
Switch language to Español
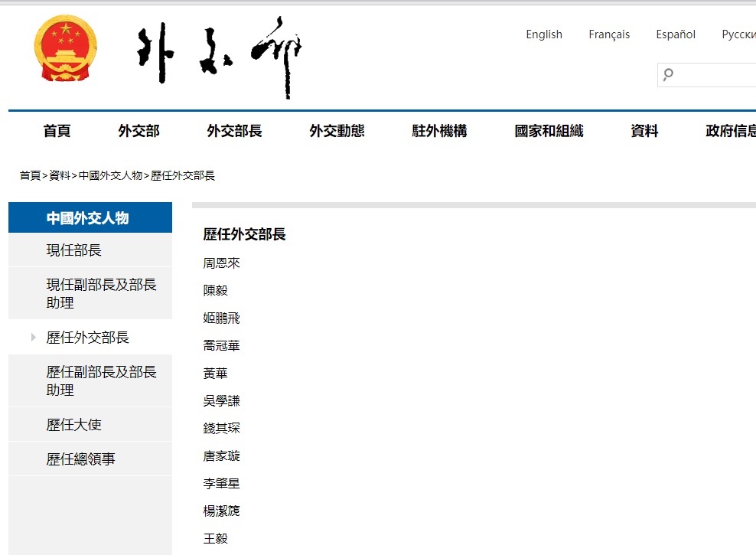(x=676, y=34)
